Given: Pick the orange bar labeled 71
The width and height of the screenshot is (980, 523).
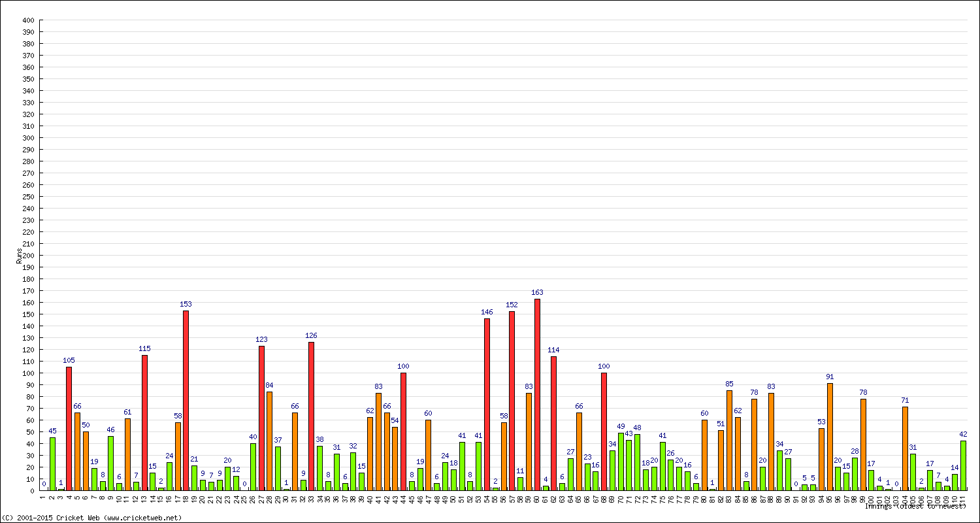Looking at the screenshot, I should pos(905,448).
